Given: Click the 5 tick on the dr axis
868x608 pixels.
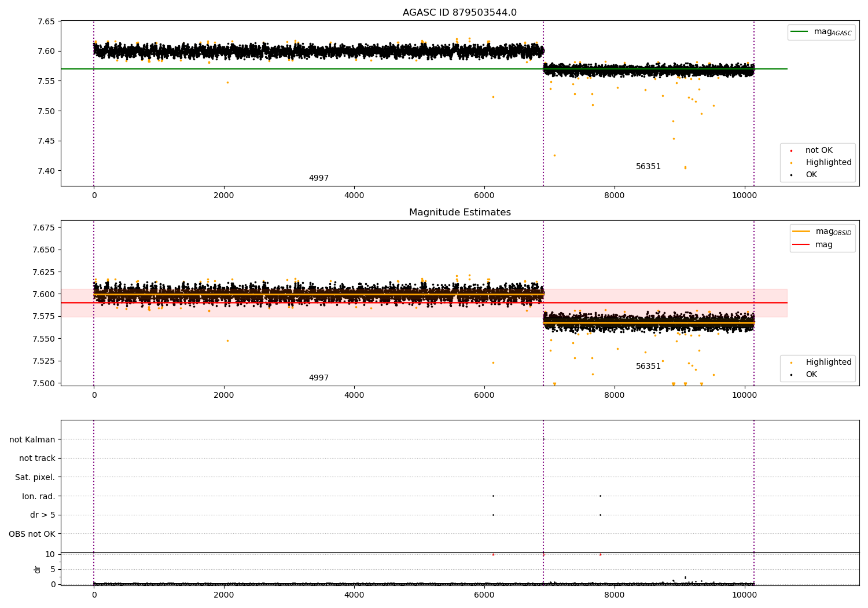Looking at the screenshot, I should coord(53,569).
